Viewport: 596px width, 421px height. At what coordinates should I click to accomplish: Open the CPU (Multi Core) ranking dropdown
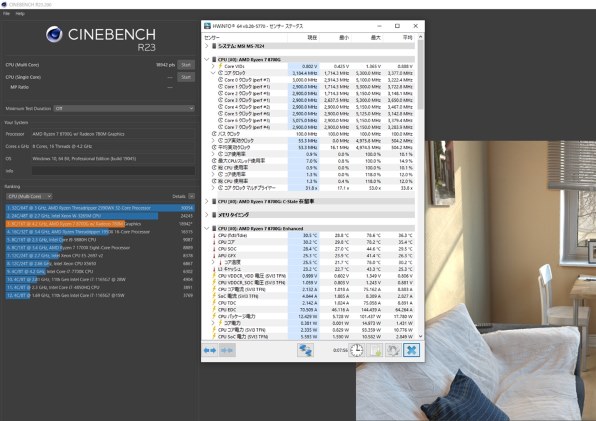tap(29, 196)
